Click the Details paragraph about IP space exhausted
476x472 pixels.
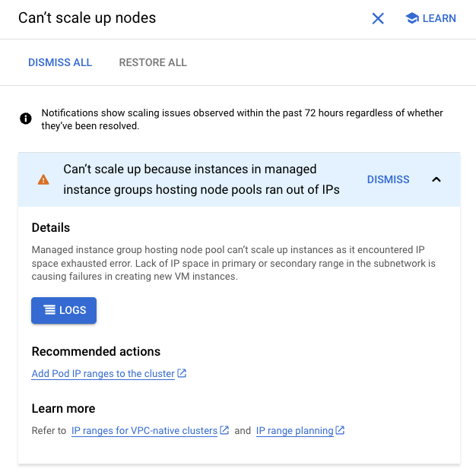coord(233,263)
